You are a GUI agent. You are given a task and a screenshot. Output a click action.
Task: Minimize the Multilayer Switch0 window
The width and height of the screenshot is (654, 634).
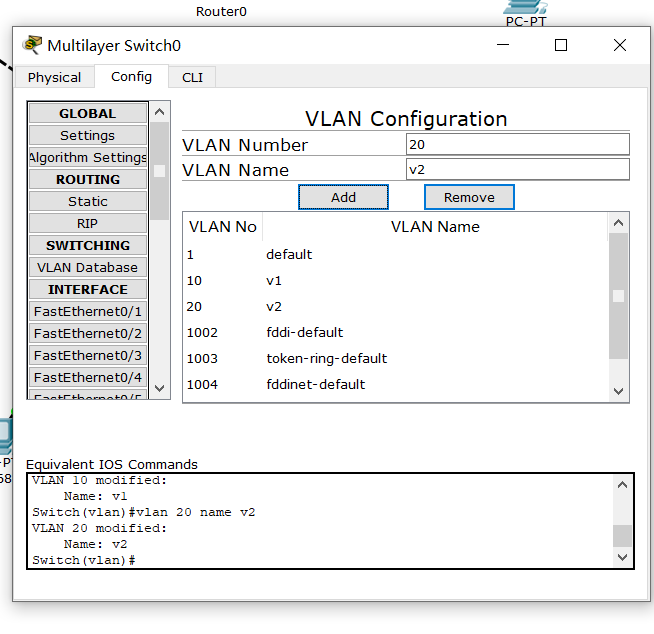(x=503, y=45)
